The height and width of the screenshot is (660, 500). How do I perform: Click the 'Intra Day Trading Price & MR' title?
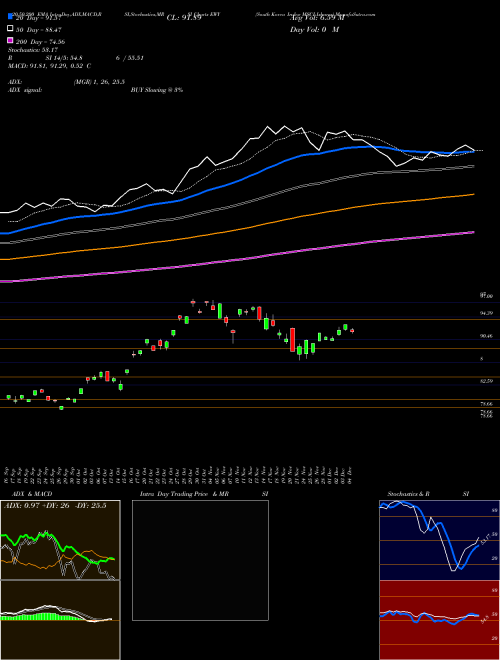(x=185, y=494)
